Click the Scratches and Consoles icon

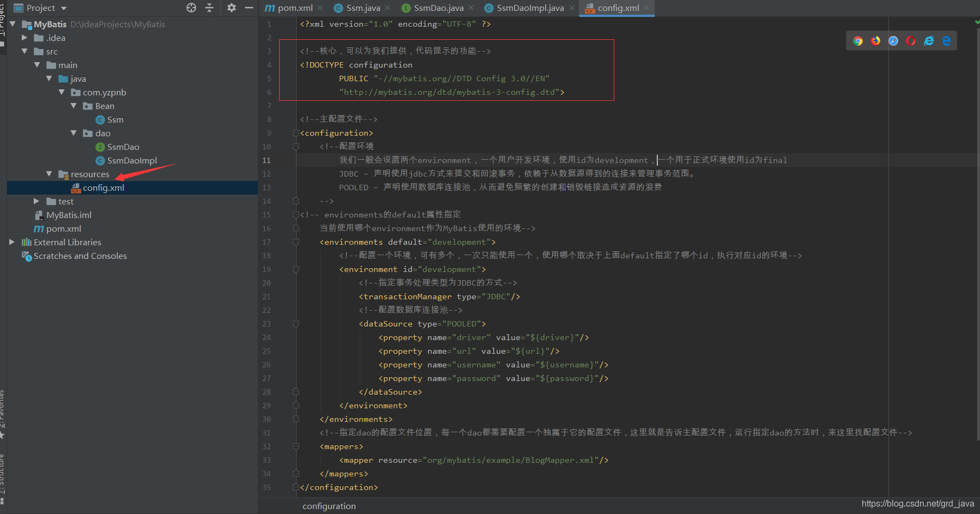tap(26, 256)
